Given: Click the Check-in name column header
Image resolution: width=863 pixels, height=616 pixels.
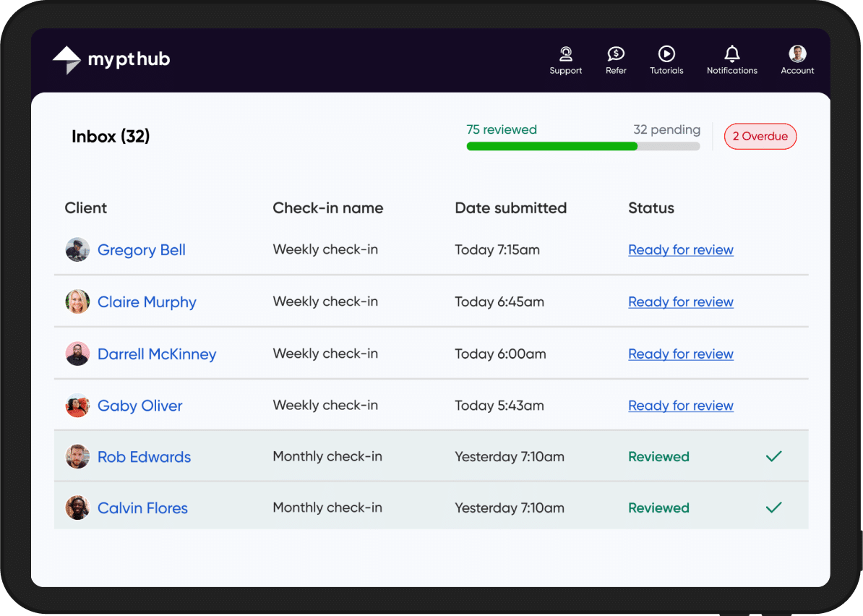Looking at the screenshot, I should pos(327,208).
